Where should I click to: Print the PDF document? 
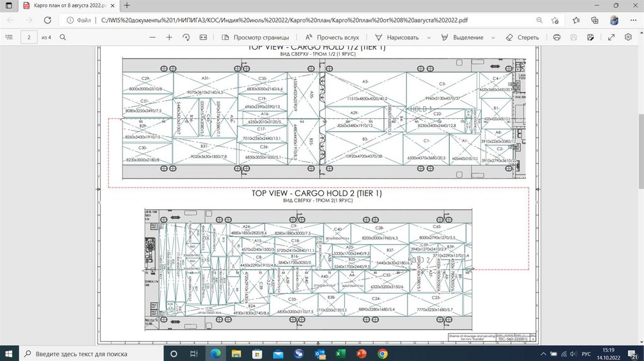(557, 37)
